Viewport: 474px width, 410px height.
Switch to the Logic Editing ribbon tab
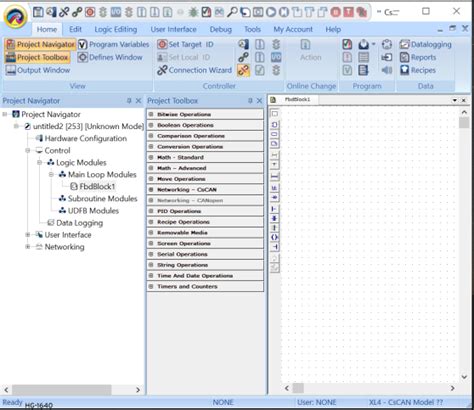point(116,30)
